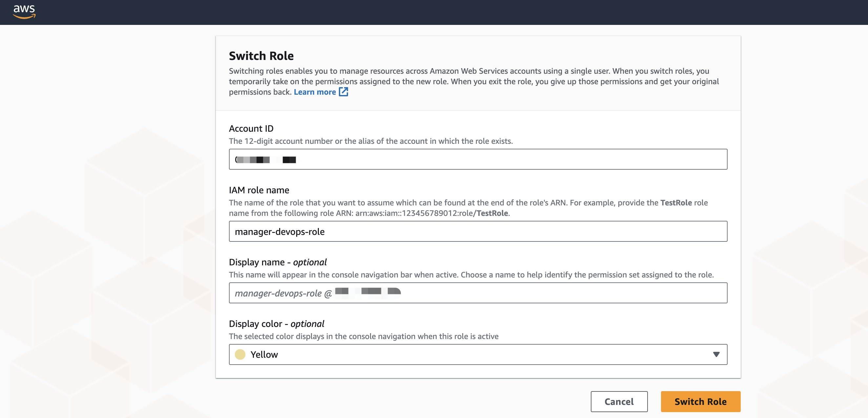This screenshot has width=868, height=418.
Task: Click the orange Switch Role button
Action: coord(700,402)
